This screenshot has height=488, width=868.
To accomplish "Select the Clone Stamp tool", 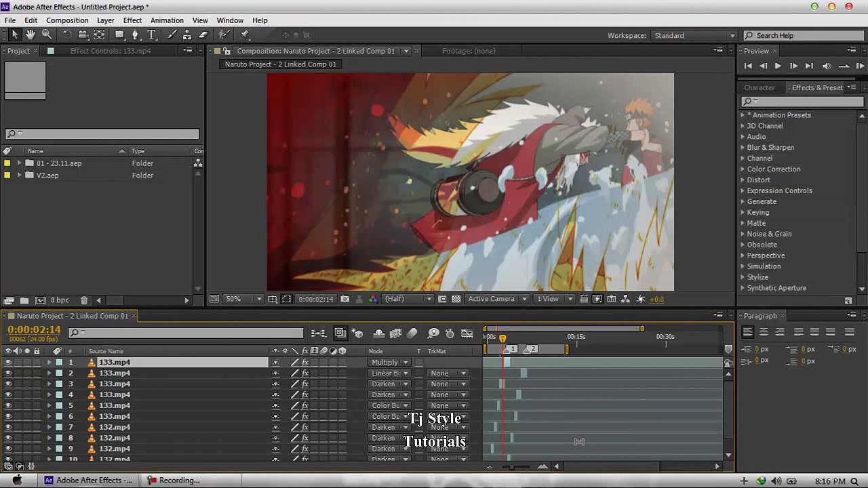I will tap(187, 35).
